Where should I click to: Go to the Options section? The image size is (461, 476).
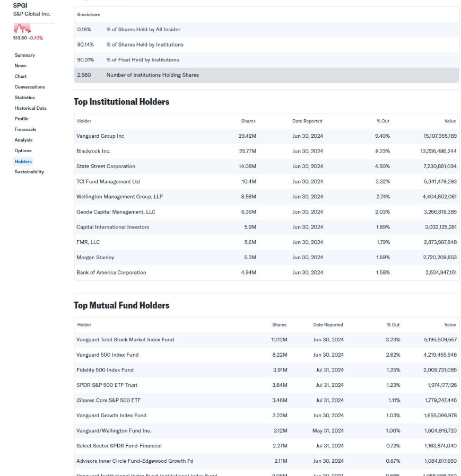click(x=23, y=151)
